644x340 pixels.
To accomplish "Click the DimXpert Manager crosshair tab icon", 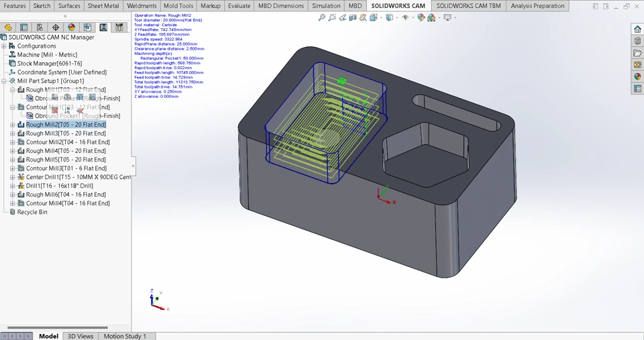I will [x=56, y=27].
